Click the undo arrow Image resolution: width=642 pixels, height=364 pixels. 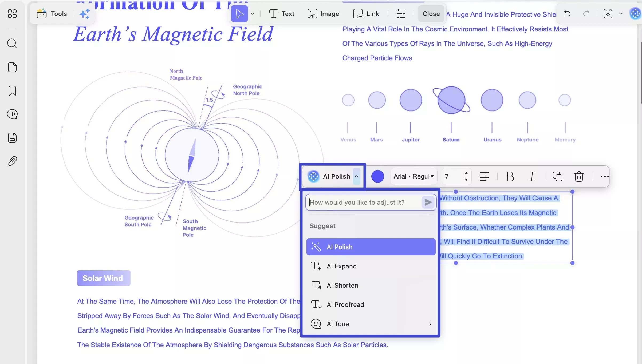567,14
